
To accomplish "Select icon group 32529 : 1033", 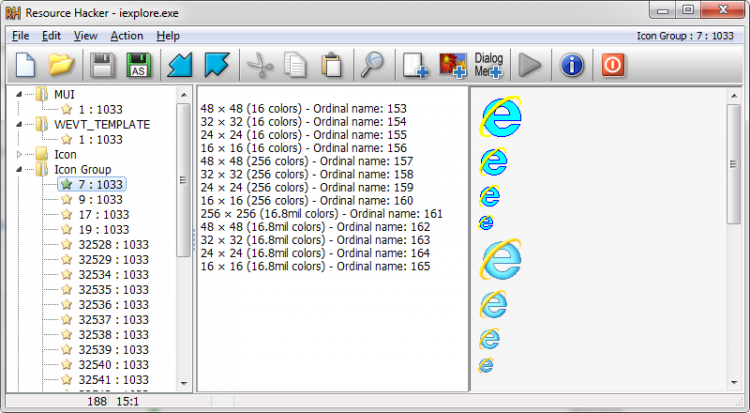I will pos(113,259).
